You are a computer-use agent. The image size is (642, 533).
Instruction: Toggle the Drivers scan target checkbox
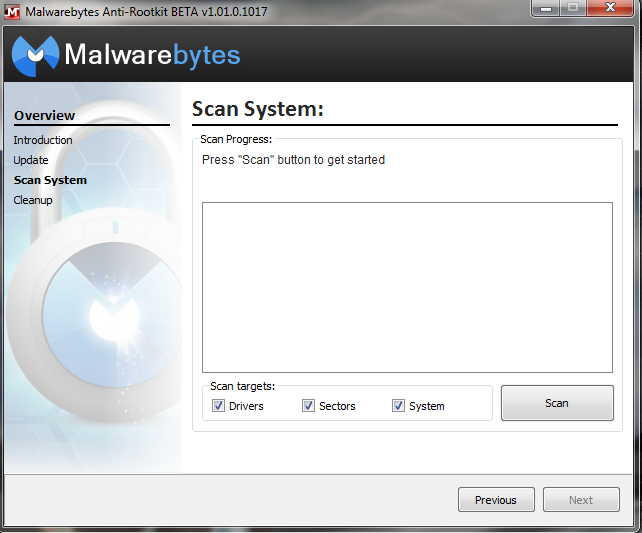[218, 406]
